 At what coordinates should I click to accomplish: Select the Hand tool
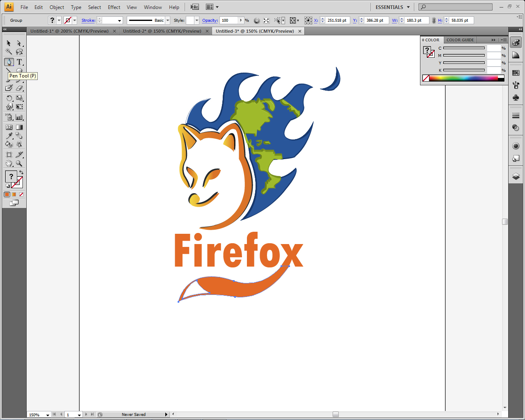pos(8,163)
